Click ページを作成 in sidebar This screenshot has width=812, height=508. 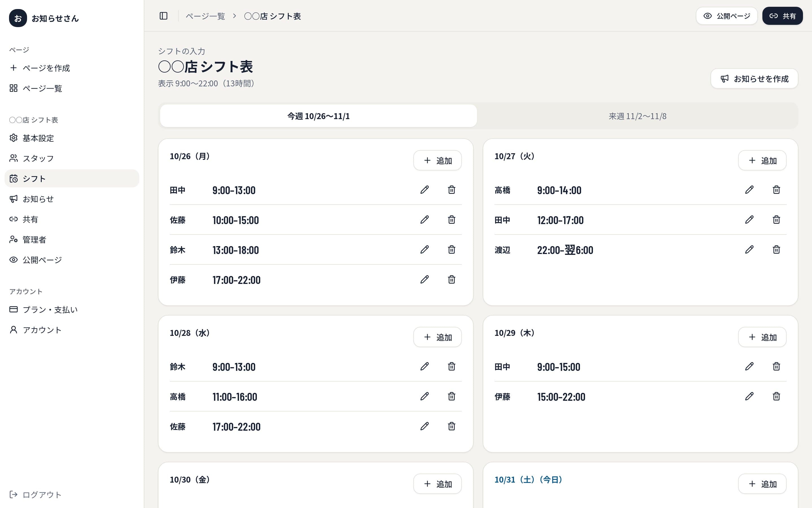[72, 68]
